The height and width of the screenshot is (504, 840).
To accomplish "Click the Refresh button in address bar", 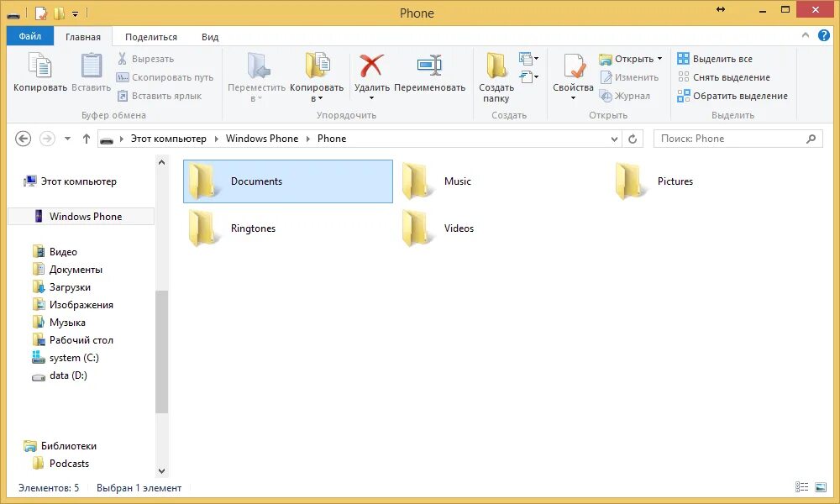I will click(x=633, y=139).
